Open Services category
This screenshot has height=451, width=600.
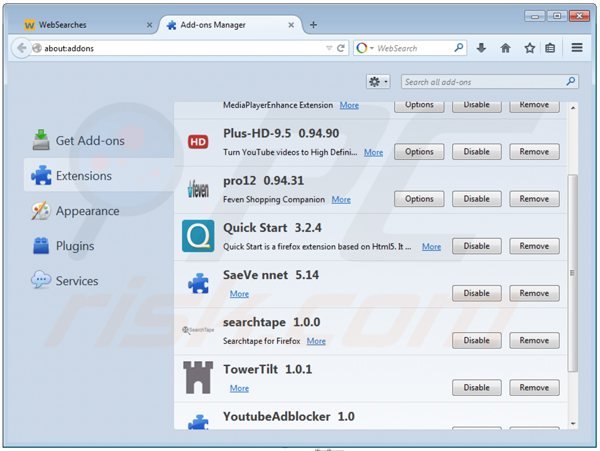tap(99, 281)
